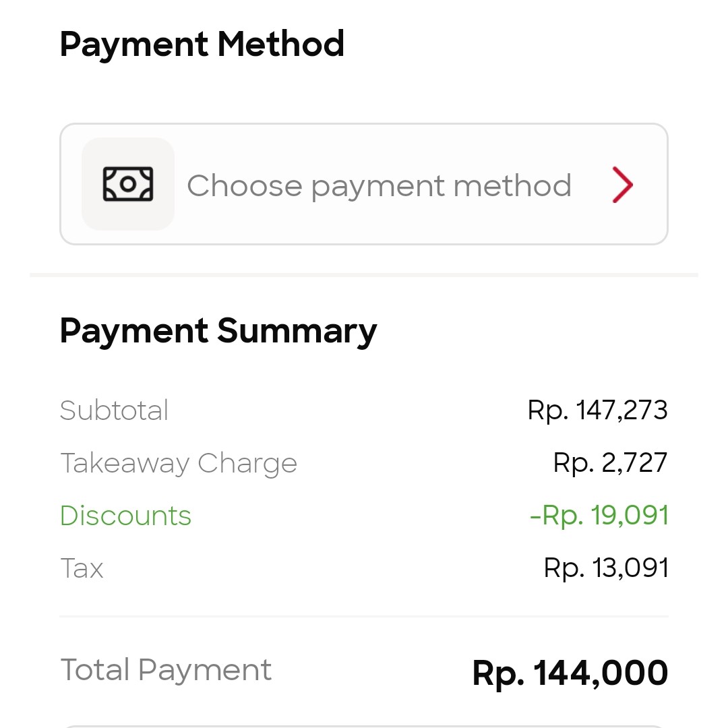Image resolution: width=728 pixels, height=728 pixels.
Task: Click the section separator below the payment method card
Action: pos(364,275)
